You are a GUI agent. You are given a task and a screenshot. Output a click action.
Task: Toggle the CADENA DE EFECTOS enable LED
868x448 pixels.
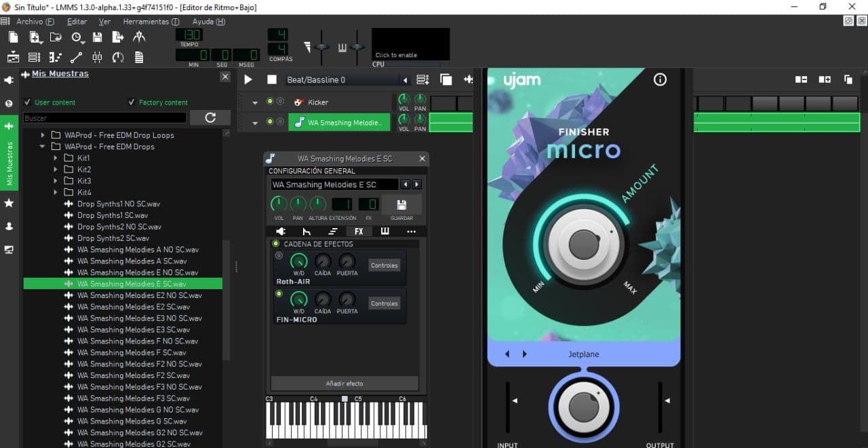click(x=276, y=244)
